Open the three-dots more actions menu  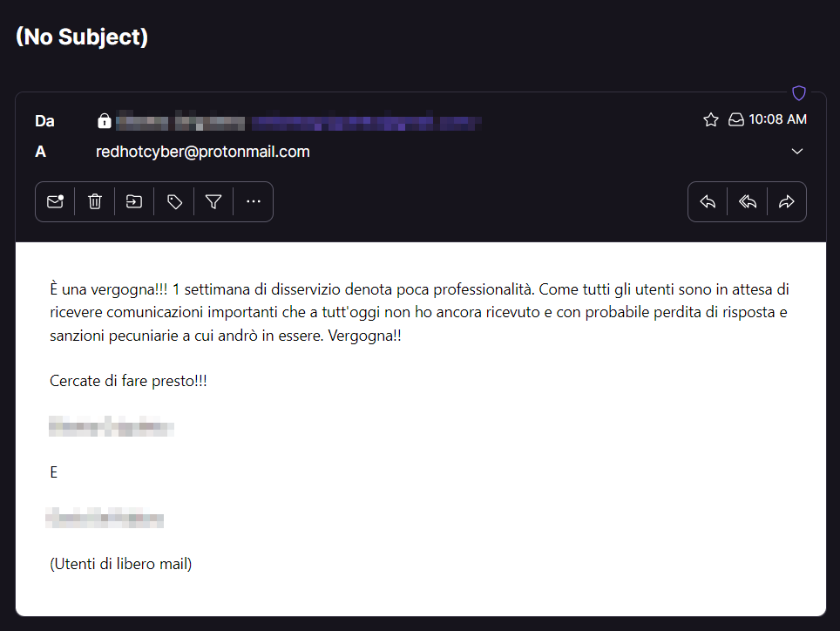tap(254, 202)
